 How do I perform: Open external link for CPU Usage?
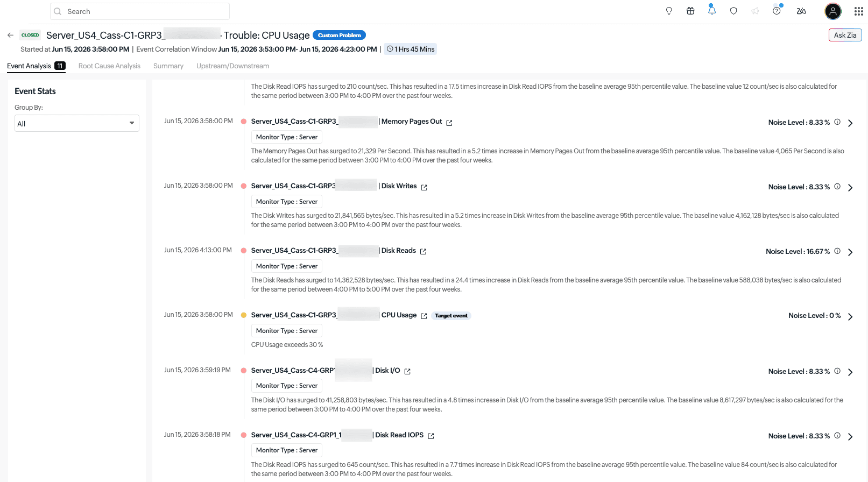point(424,316)
